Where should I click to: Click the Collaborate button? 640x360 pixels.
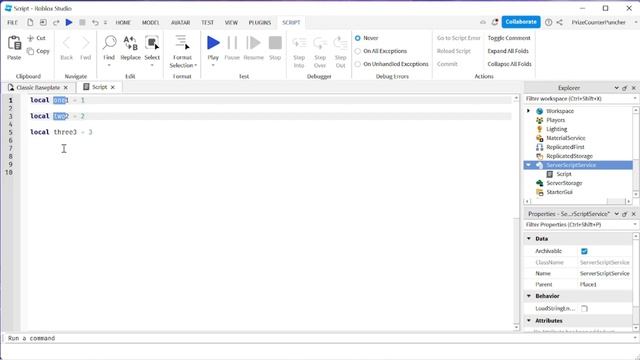tap(521, 22)
